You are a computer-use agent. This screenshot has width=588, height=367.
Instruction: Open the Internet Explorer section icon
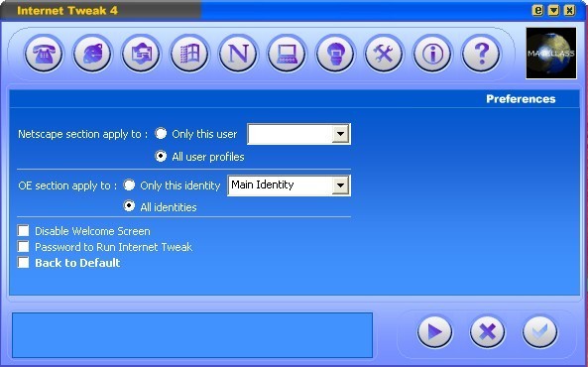pos(92,54)
